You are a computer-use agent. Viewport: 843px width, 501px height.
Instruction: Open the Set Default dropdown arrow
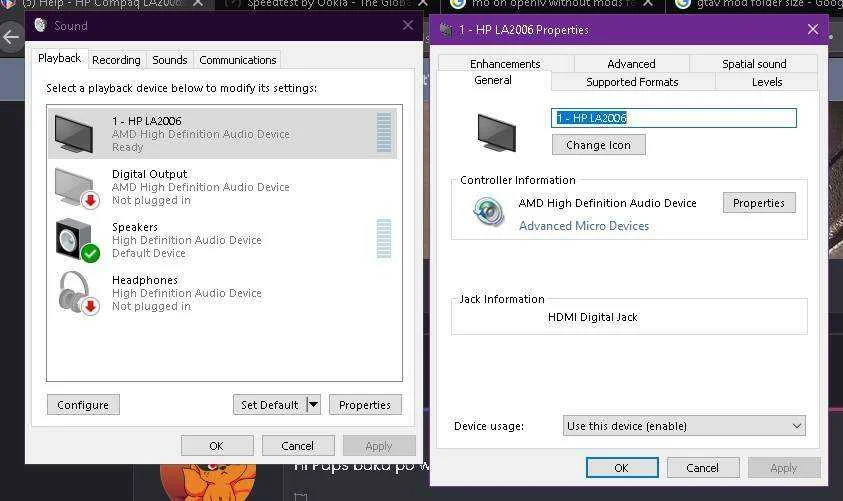click(x=314, y=404)
